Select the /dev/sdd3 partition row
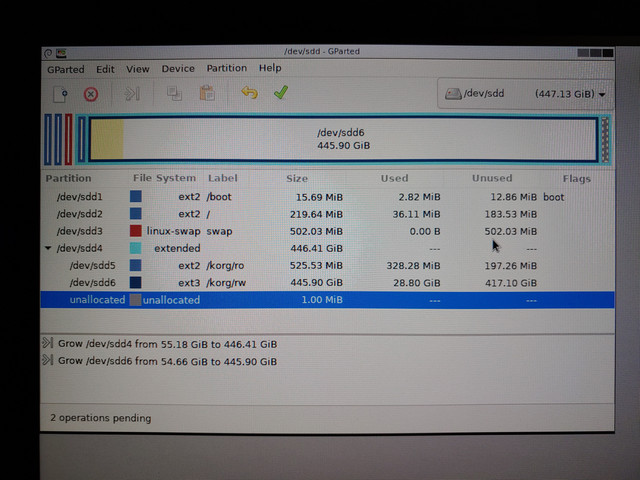This screenshot has height=480, width=640. [327, 231]
